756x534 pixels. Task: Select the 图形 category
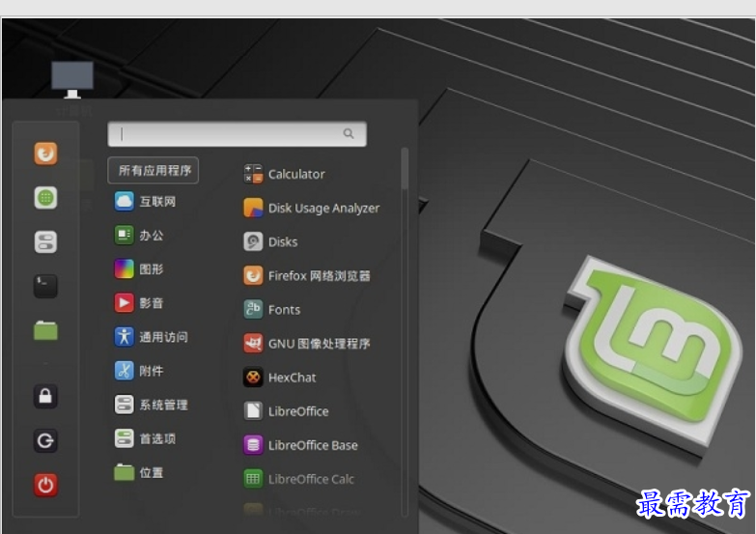[x=139, y=269]
